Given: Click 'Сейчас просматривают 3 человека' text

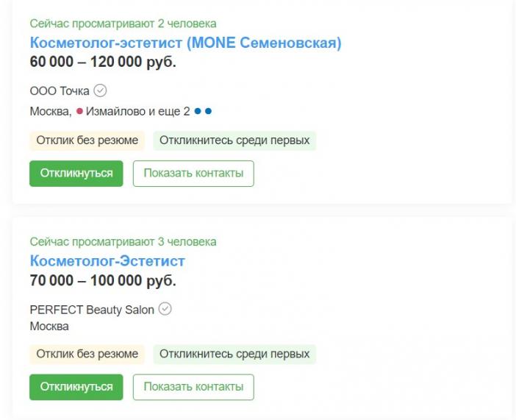Looking at the screenshot, I should pyautogui.click(x=123, y=242).
